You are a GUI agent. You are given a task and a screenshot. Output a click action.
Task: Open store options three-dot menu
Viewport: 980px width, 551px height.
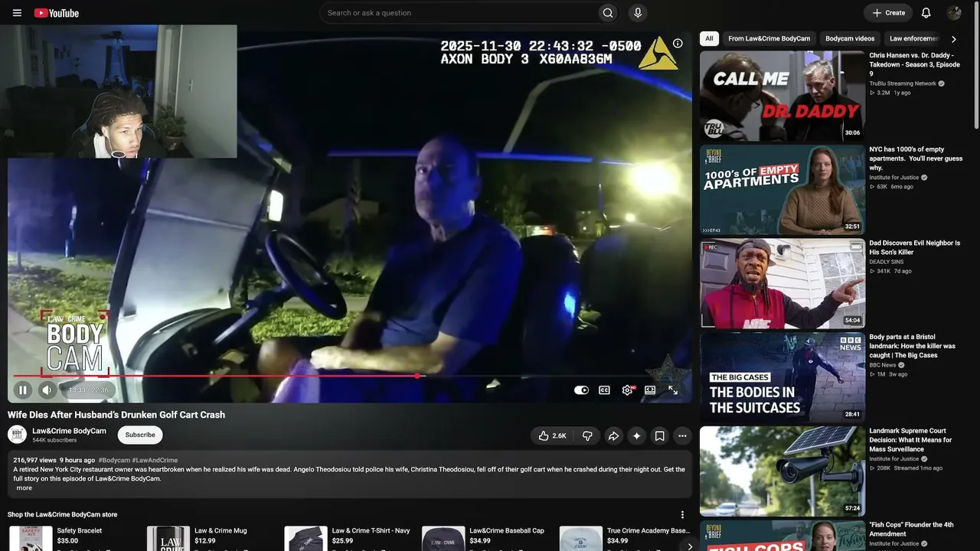682,515
